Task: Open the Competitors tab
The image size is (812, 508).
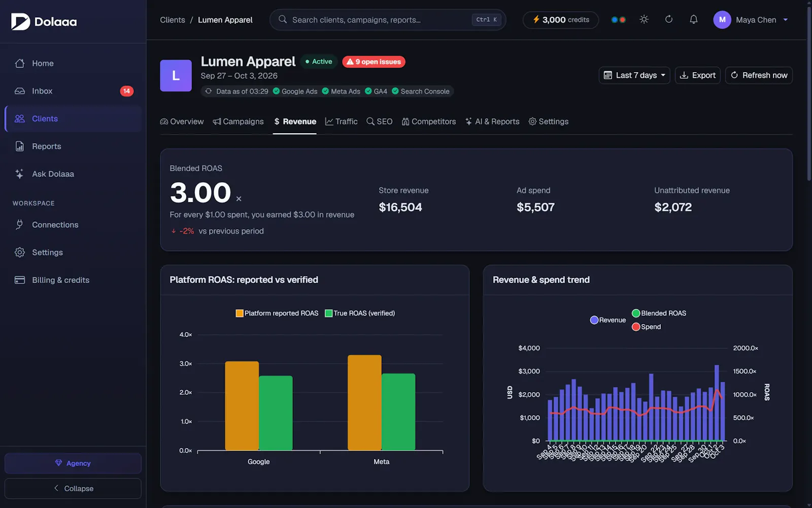Action: (x=429, y=121)
